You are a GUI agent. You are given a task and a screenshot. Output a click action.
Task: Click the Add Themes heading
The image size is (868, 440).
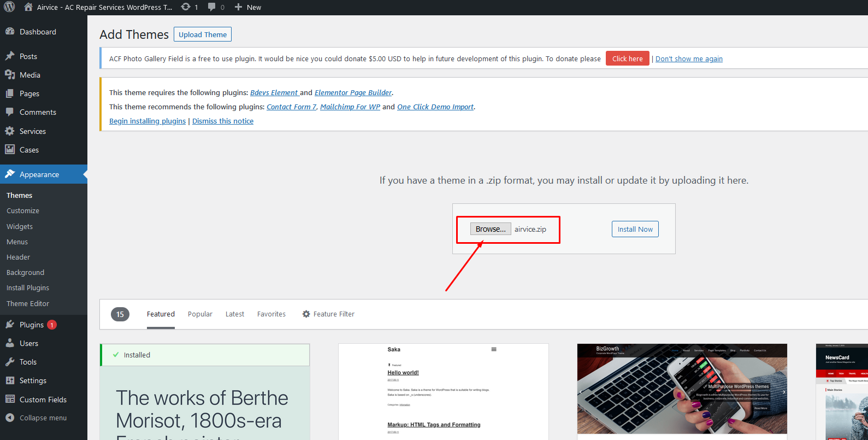pyautogui.click(x=134, y=34)
